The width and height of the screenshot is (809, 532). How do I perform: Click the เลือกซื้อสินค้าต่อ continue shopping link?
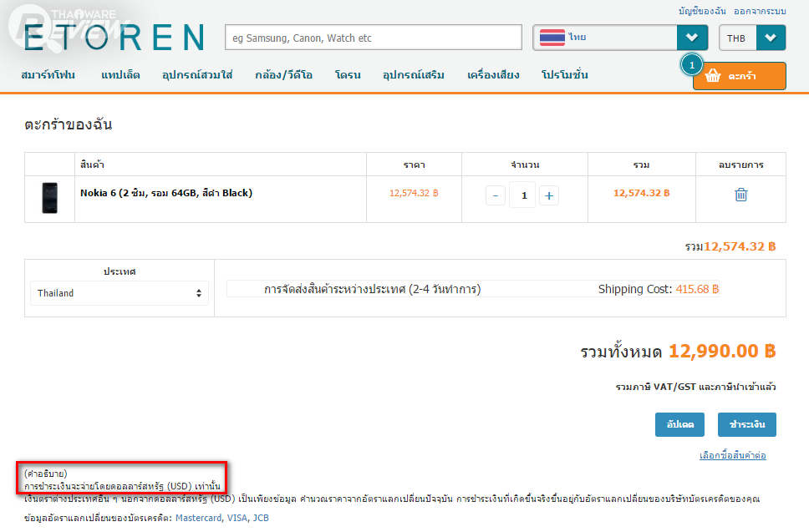[733, 455]
